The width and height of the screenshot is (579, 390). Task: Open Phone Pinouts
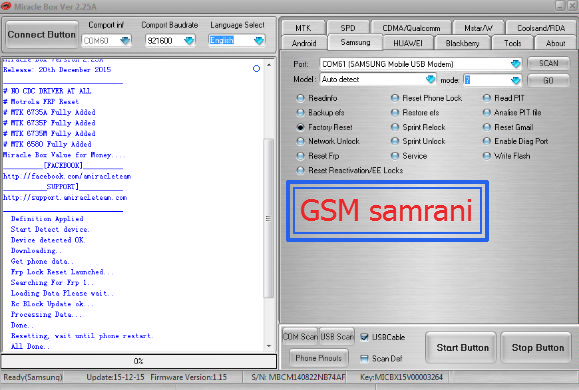pyautogui.click(x=318, y=358)
